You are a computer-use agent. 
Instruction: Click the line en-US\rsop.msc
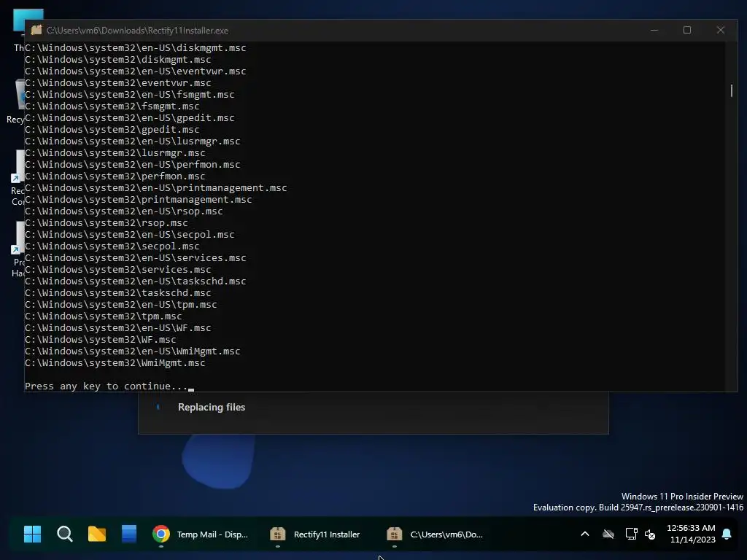[x=124, y=211]
